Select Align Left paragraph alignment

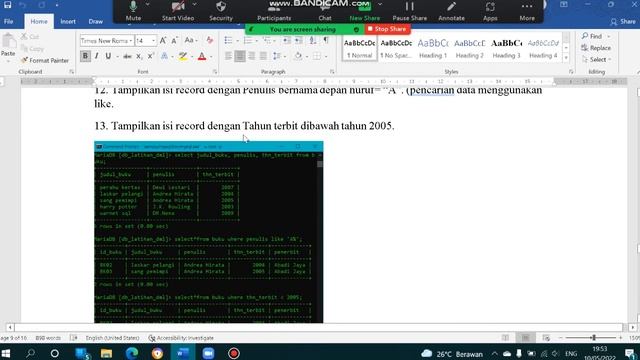(228, 56)
